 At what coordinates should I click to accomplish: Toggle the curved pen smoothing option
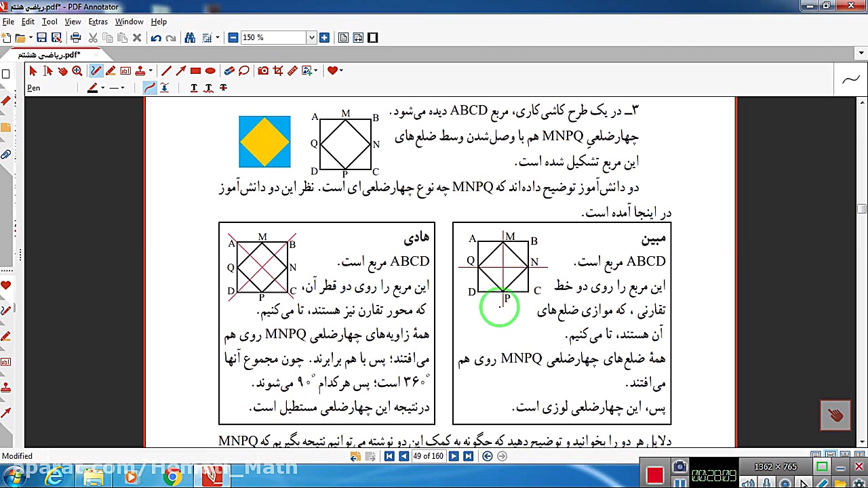click(x=149, y=87)
